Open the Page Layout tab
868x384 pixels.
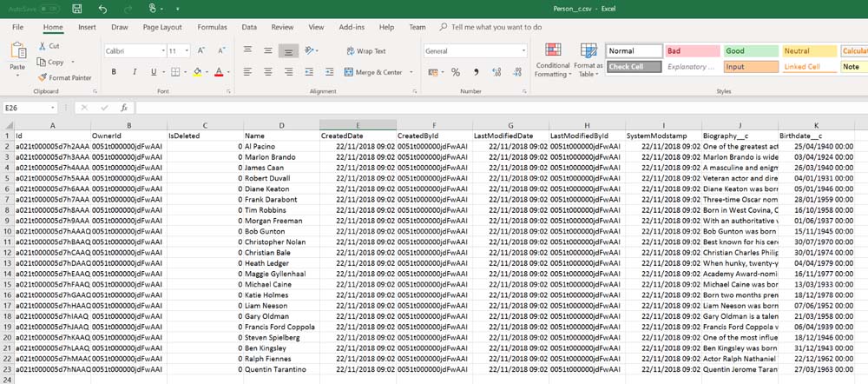coord(162,27)
